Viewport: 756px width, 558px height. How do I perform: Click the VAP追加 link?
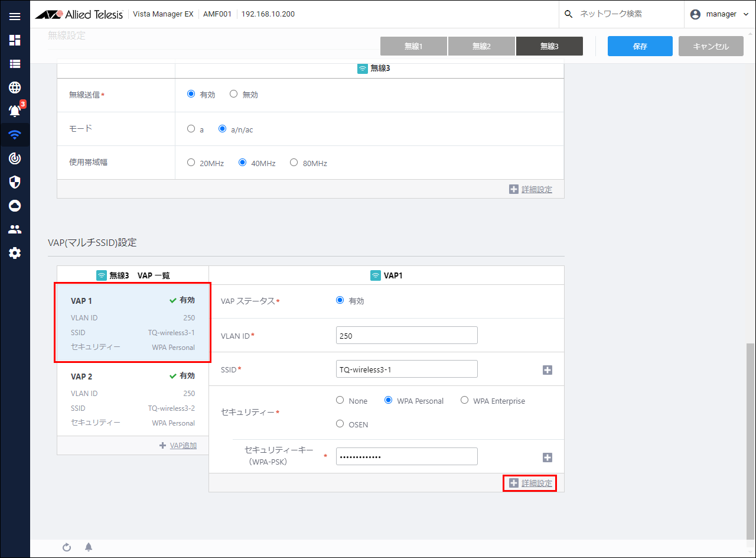(178, 446)
